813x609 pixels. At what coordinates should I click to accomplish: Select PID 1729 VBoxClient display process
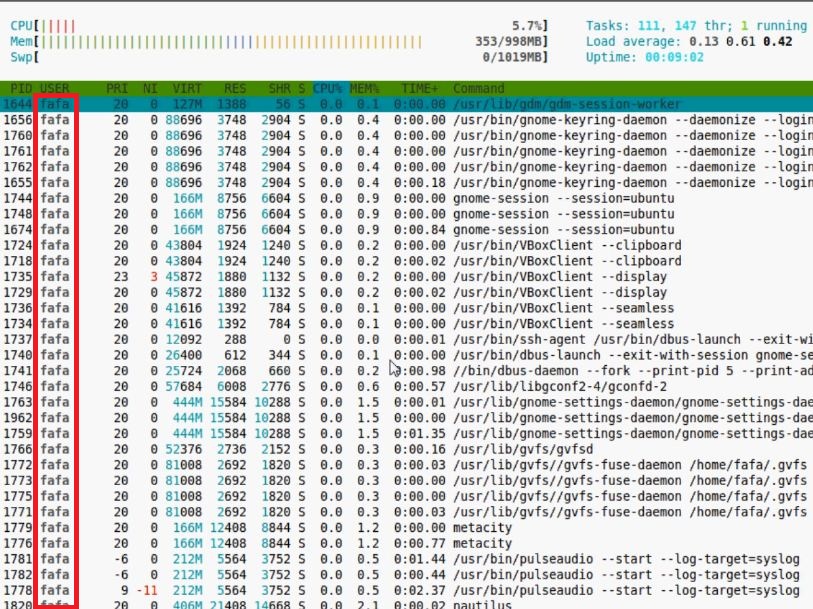18,292
